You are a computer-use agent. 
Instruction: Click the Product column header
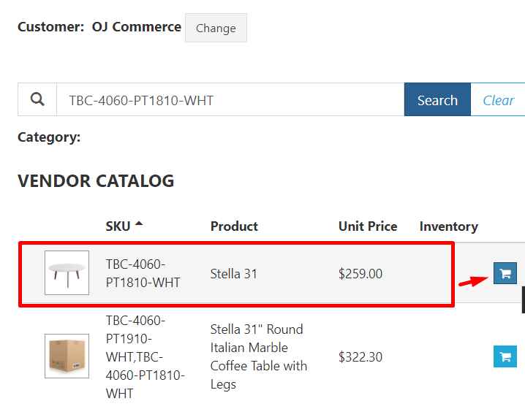click(234, 226)
